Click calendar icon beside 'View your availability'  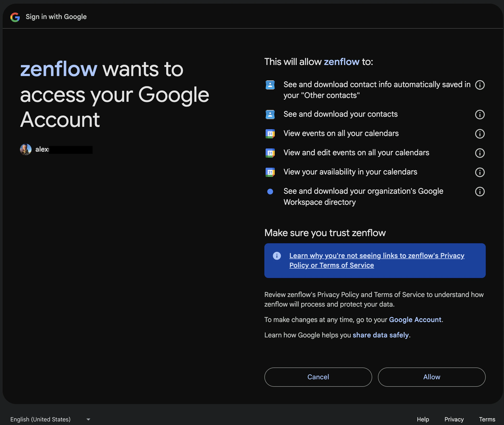pyautogui.click(x=270, y=172)
